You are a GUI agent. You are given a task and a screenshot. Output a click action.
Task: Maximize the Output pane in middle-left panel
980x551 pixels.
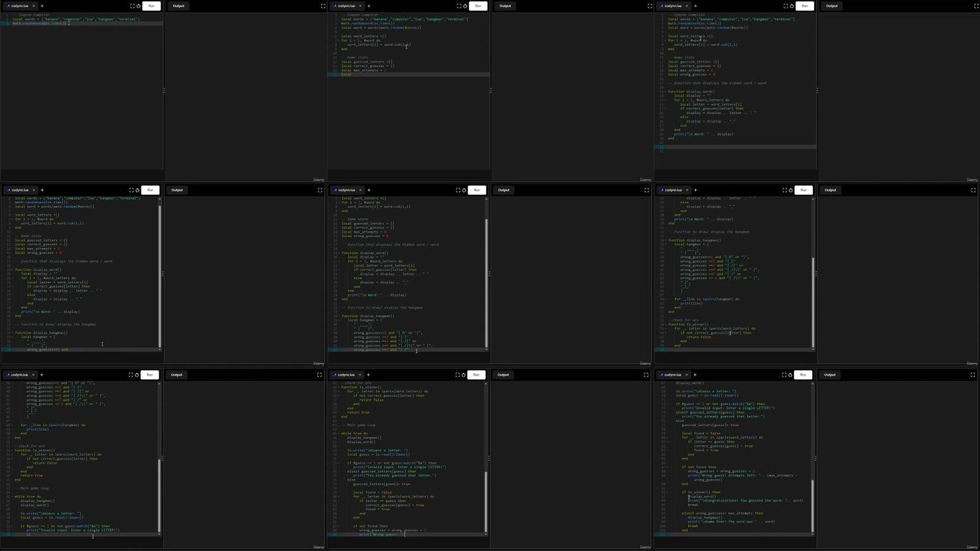point(320,190)
